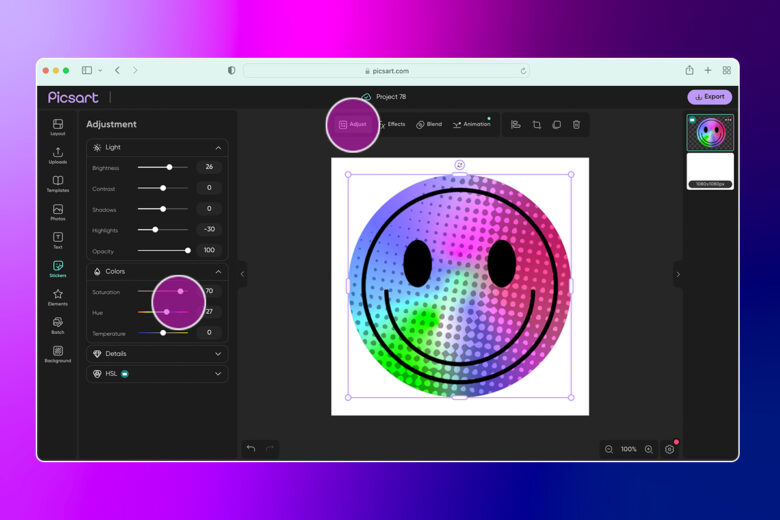Duplicate the selected sticker
This screenshot has height=520, width=780.
tap(557, 124)
